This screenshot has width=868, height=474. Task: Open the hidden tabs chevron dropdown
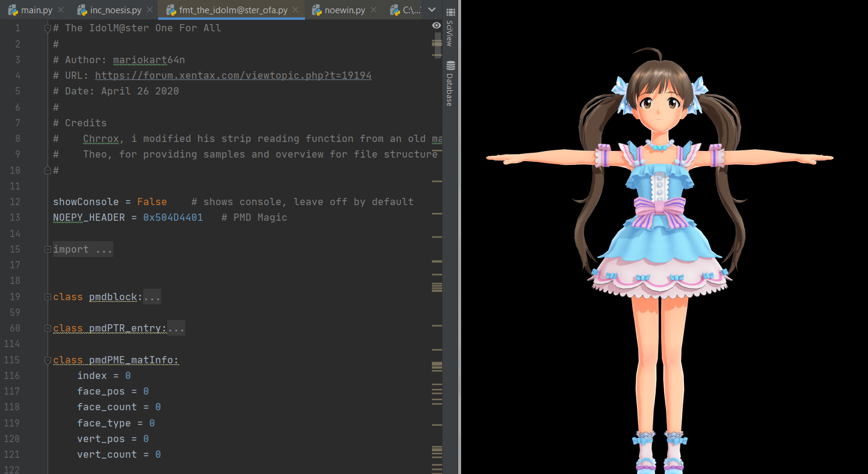pos(431,10)
